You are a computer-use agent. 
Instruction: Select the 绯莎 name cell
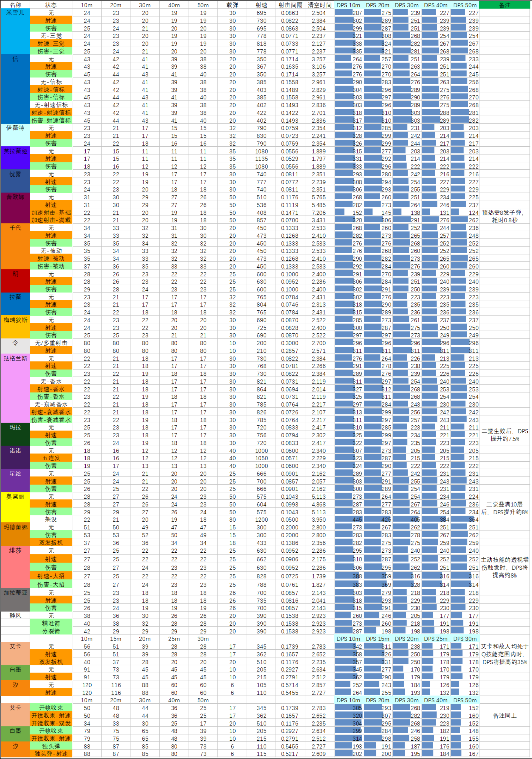tap(15, 567)
